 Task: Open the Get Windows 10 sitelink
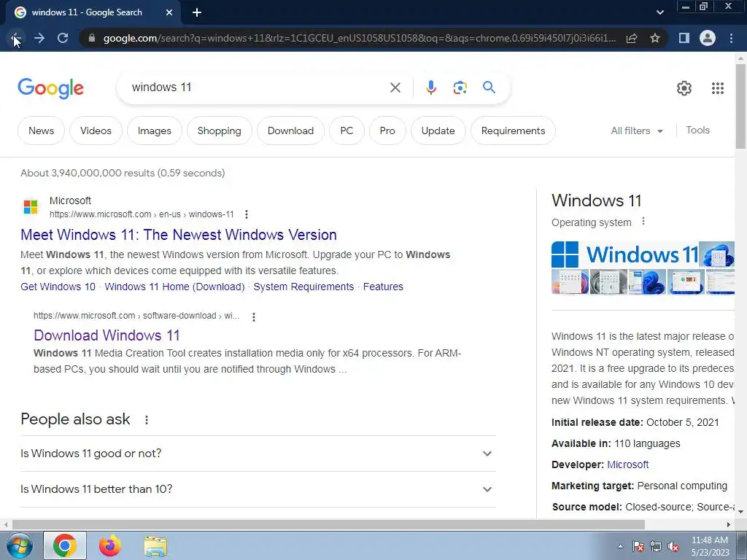coord(58,287)
